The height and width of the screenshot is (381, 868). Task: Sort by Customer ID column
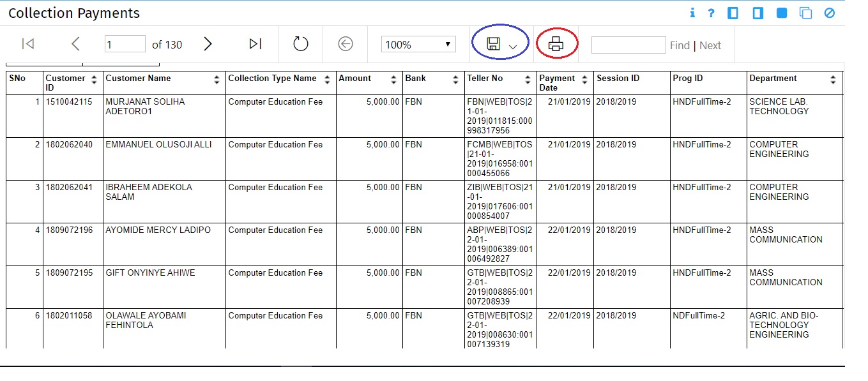[95, 80]
